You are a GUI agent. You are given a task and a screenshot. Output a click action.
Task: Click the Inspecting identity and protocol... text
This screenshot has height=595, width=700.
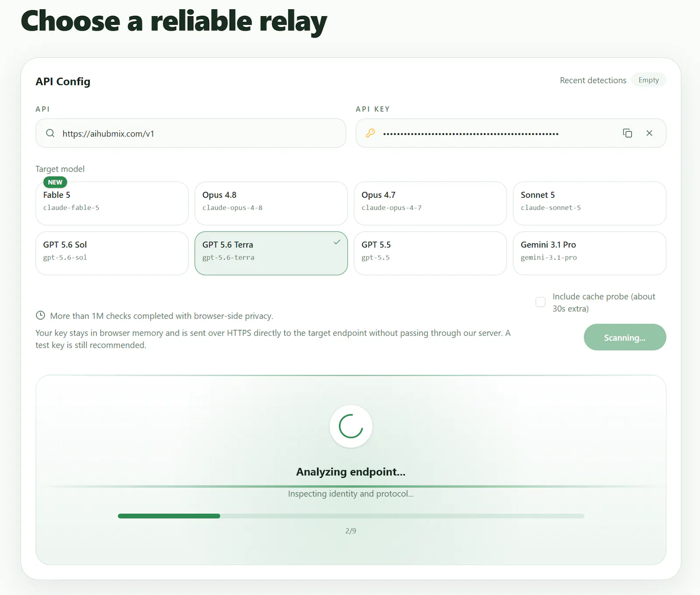351,493
